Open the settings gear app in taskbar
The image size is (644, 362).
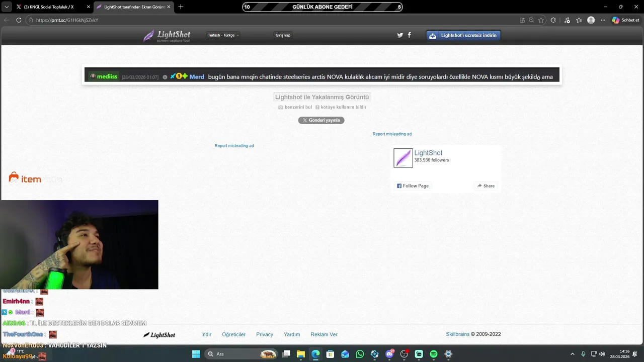click(x=448, y=354)
